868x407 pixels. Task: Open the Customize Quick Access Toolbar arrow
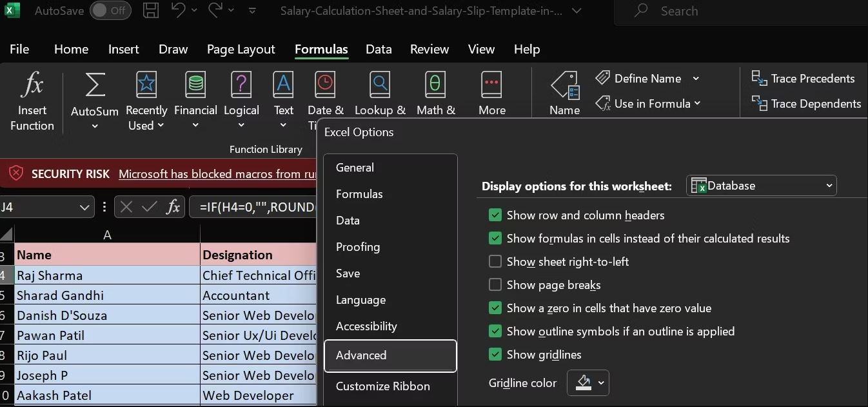click(252, 11)
